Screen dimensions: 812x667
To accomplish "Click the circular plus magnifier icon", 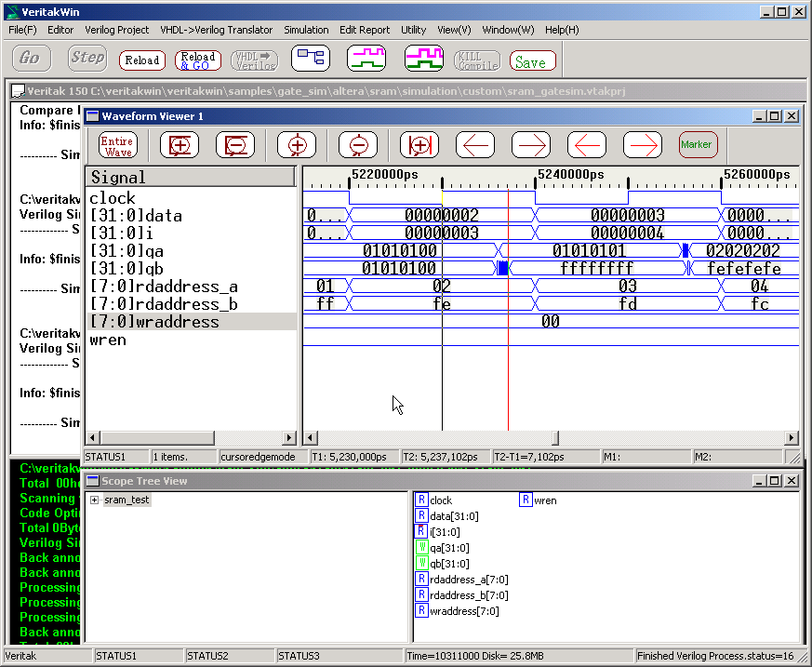I will [298, 145].
